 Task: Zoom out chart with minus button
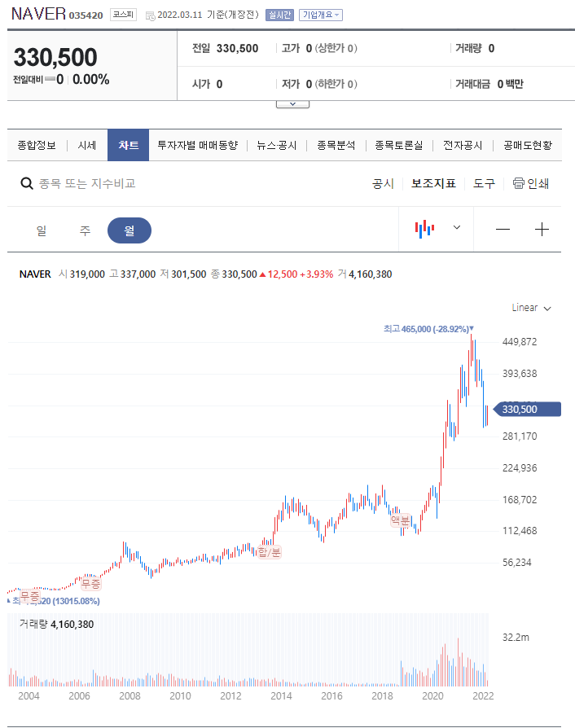click(x=503, y=230)
